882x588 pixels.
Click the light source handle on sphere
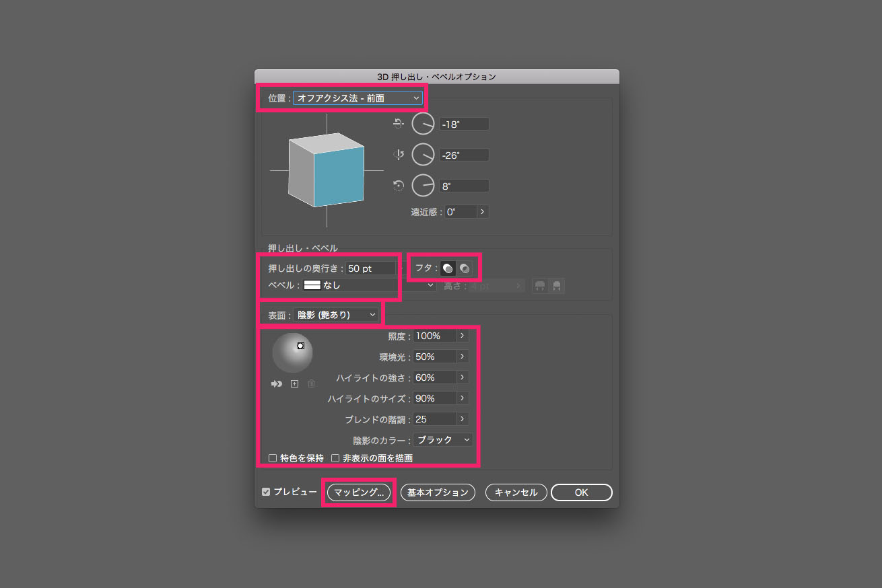pyautogui.click(x=301, y=345)
